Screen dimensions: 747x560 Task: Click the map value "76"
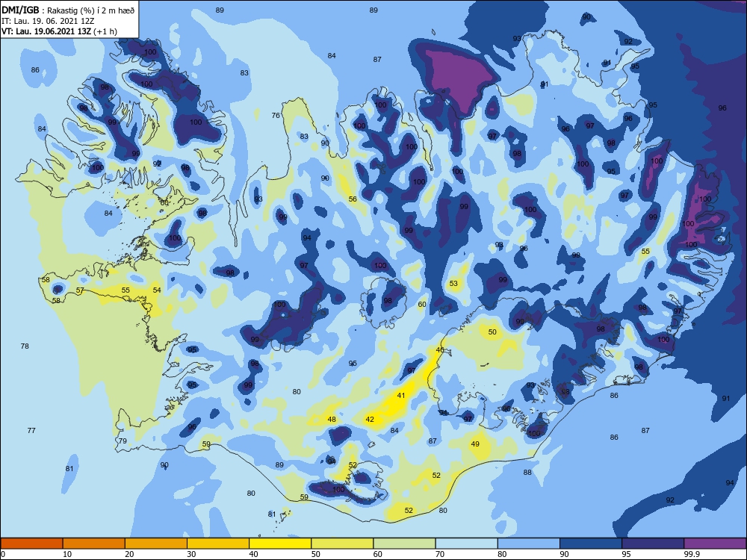(x=276, y=115)
